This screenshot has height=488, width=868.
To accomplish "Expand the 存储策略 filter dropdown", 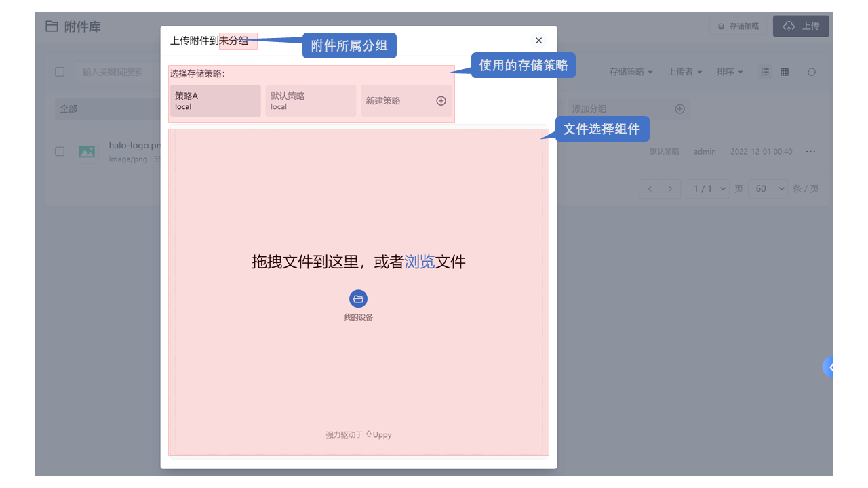I will pyautogui.click(x=631, y=72).
